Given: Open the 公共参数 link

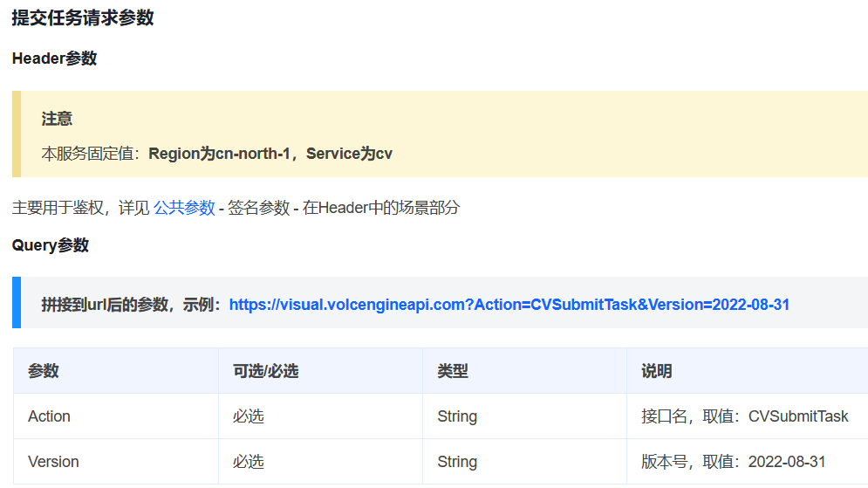Looking at the screenshot, I should point(184,208).
